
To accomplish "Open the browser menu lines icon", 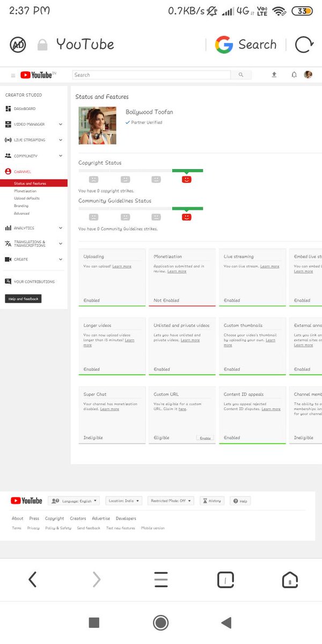I will pyautogui.click(x=161, y=579).
